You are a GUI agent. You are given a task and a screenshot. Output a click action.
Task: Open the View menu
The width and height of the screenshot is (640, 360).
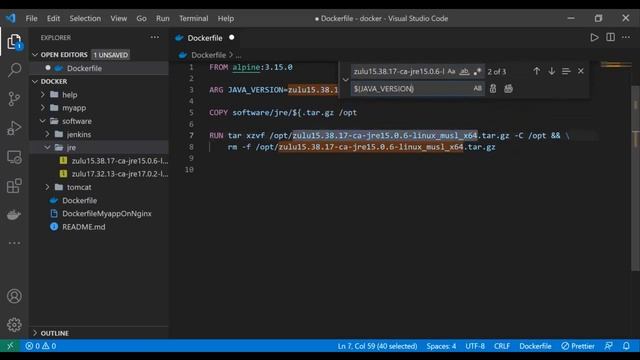[119, 18]
